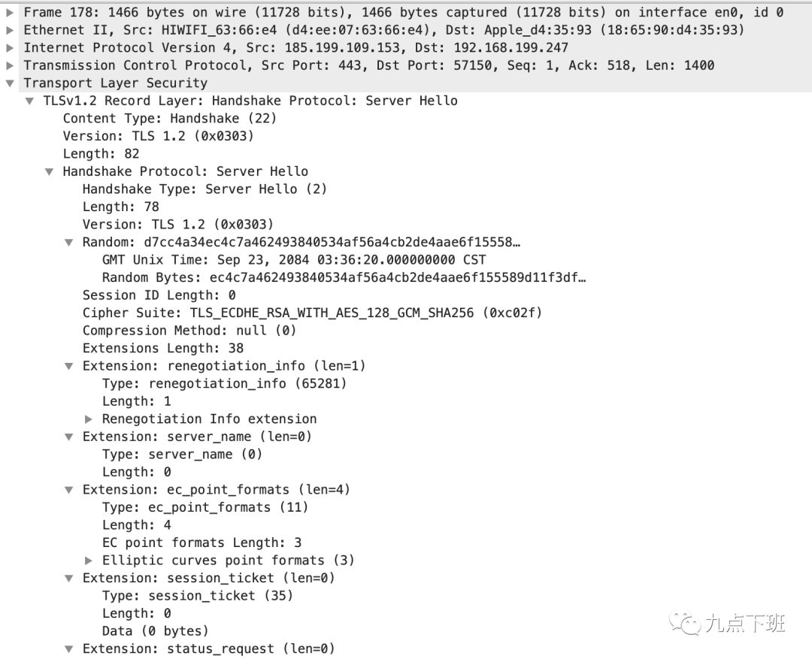
Task: Collapse the renegotiation_info extension
Action: (69, 366)
